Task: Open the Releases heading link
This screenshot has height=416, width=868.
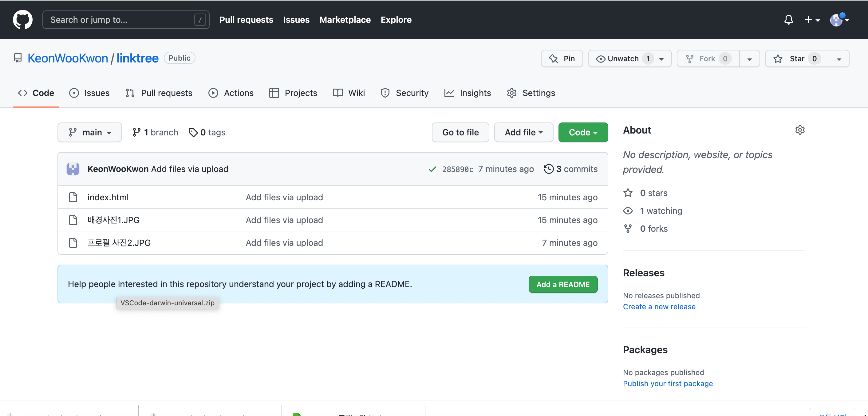Action: 644,273
